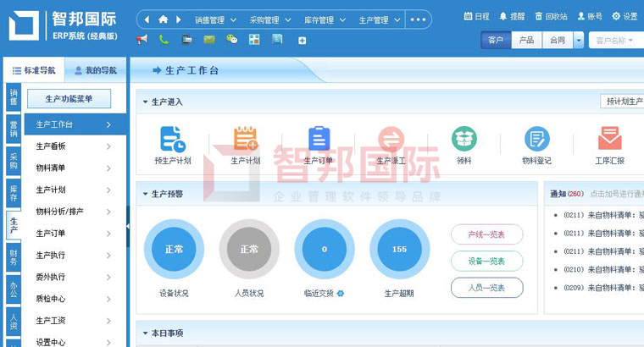The image size is (644, 347).
Task: Open 质检中心 menu item
Action: tap(75, 299)
